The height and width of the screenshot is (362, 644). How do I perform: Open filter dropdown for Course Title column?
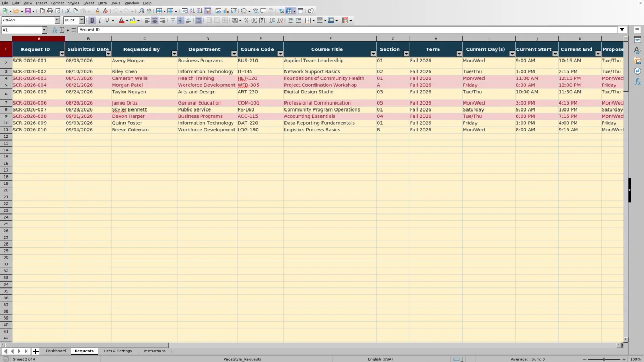[x=373, y=54]
